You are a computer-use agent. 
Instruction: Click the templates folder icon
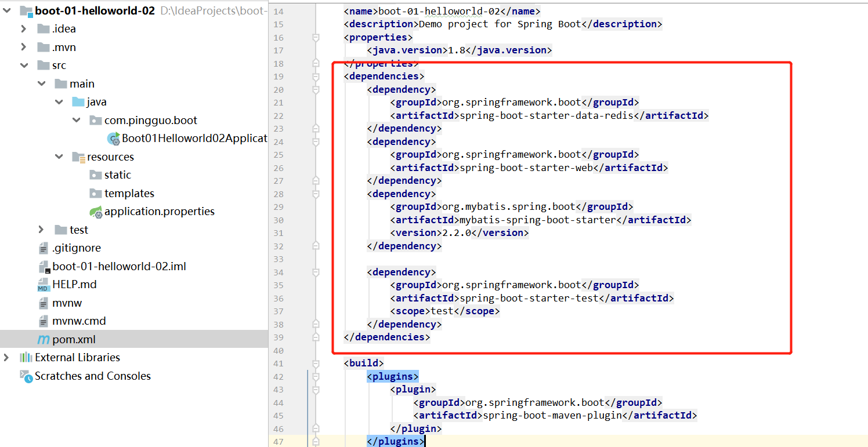pyautogui.click(x=96, y=193)
